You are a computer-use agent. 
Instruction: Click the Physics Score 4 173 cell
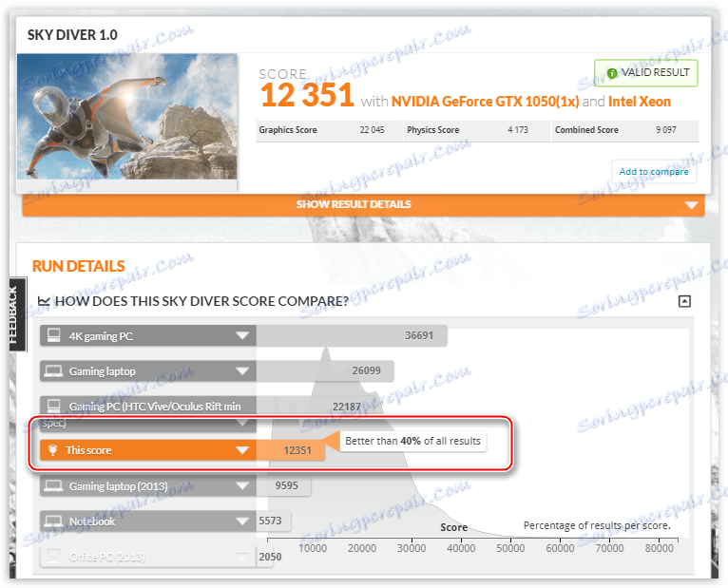click(477, 130)
